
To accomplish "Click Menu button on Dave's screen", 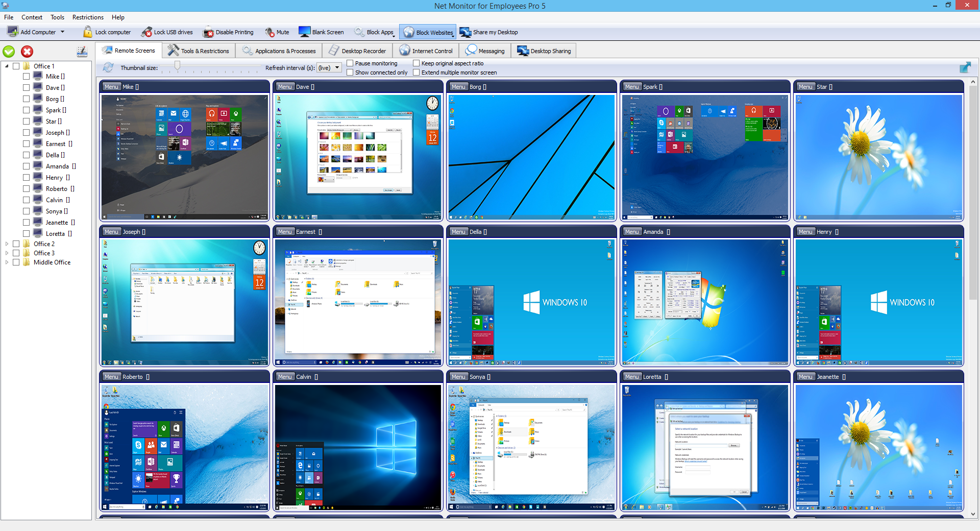I will [285, 87].
